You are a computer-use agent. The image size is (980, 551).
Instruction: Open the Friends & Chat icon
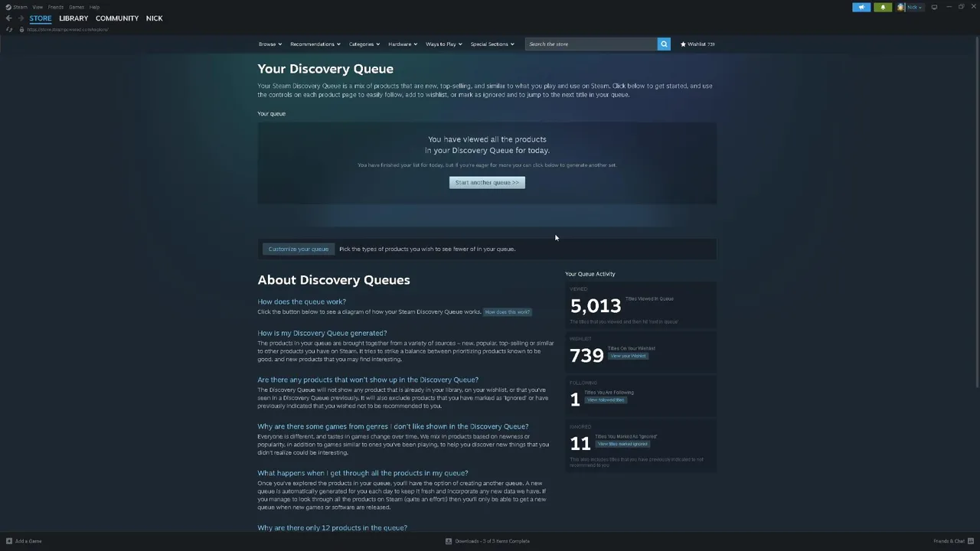coord(972,541)
